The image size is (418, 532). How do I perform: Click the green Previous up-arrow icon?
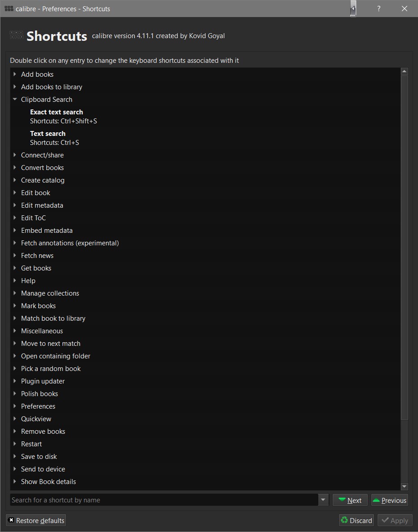[x=376, y=500]
